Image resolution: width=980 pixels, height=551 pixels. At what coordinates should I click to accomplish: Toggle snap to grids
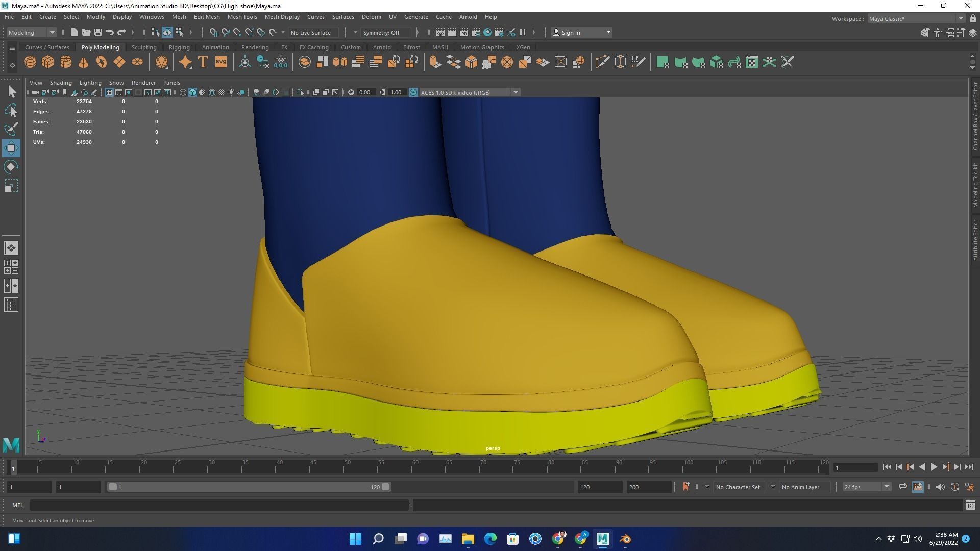tap(214, 32)
